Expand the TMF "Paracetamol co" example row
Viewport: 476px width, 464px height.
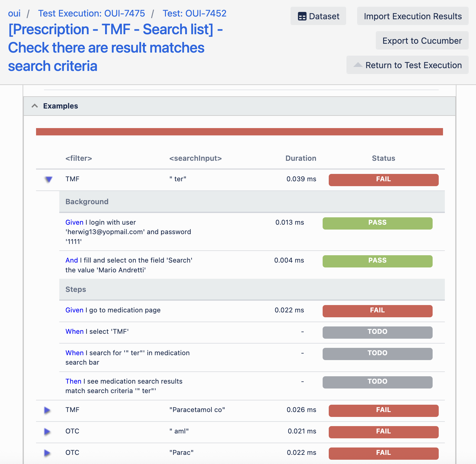click(47, 410)
